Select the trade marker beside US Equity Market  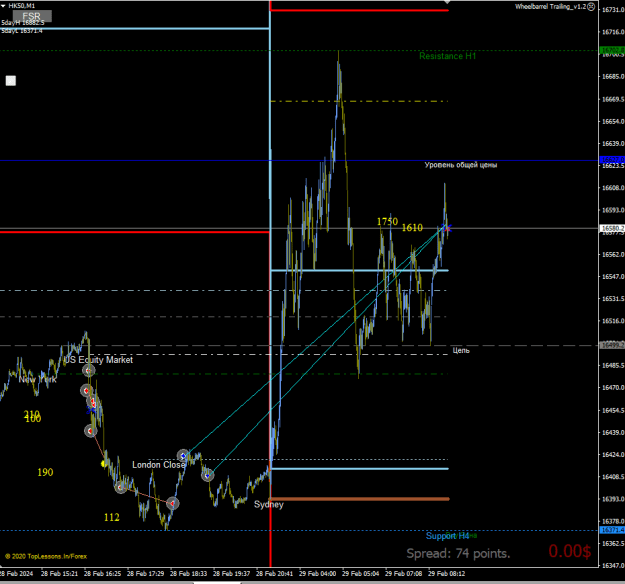[88, 371]
